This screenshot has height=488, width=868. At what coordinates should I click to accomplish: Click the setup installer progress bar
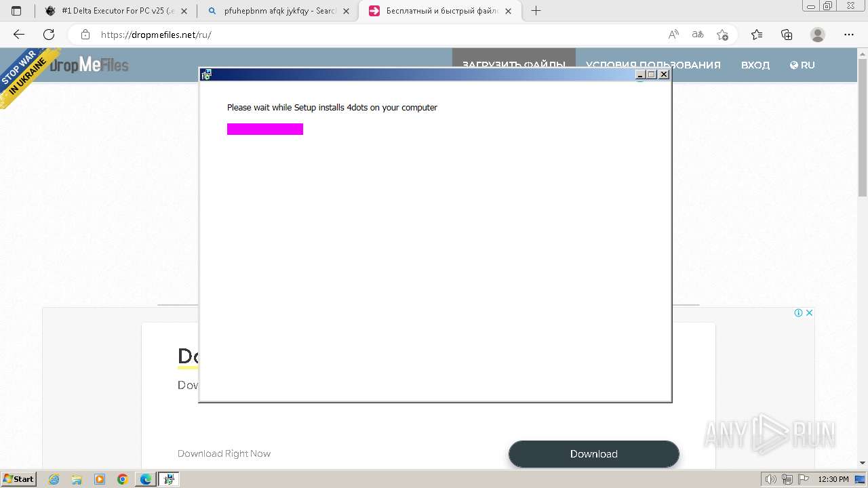coord(265,129)
